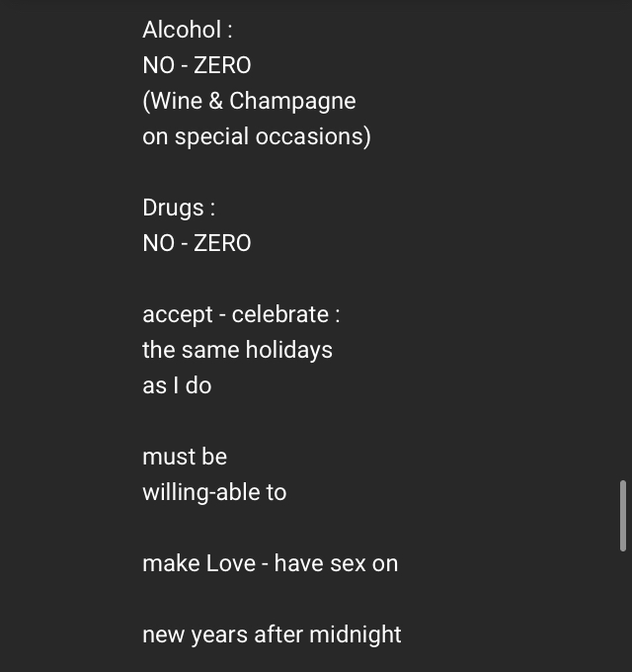Click the "(Wine & Champagne" line
The width and height of the screenshot is (632, 672).
click(x=249, y=101)
